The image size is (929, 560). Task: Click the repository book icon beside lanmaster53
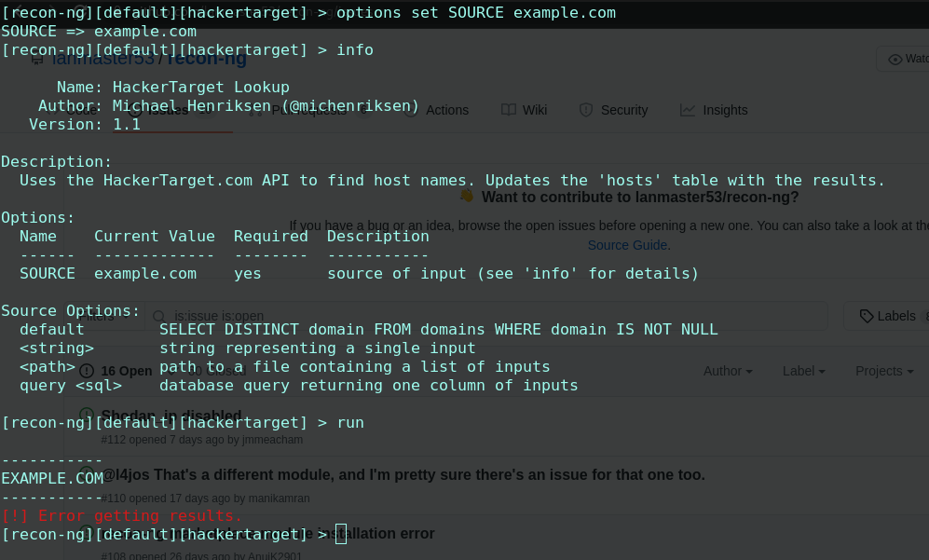(x=37, y=58)
